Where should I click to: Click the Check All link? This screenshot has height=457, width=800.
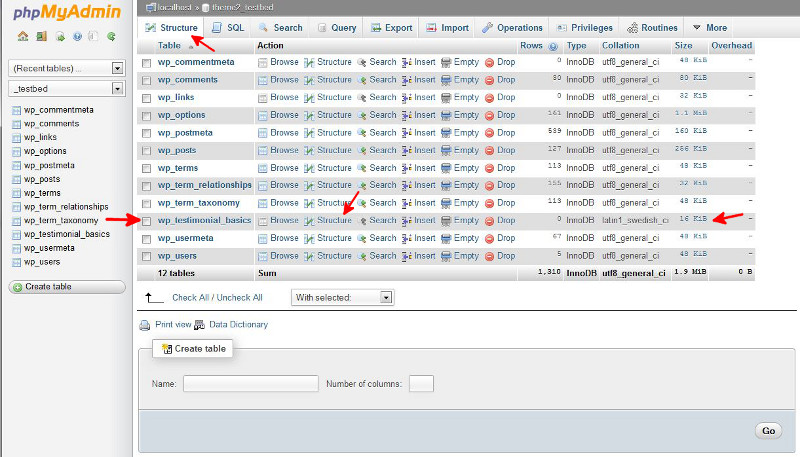[x=190, y=298]
